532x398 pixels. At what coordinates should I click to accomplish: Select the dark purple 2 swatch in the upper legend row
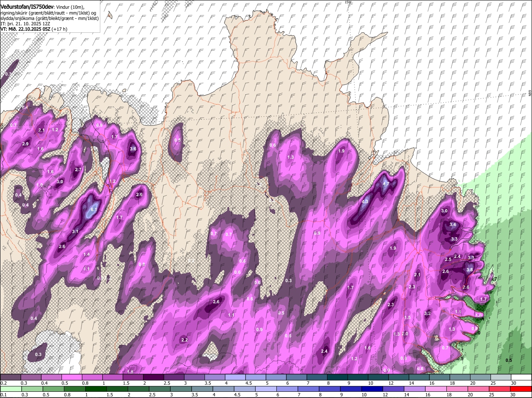coord(153,377)
